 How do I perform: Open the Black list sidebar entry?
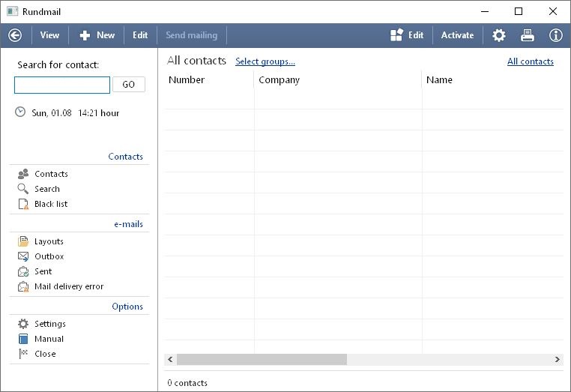click(x=51, y=204)
